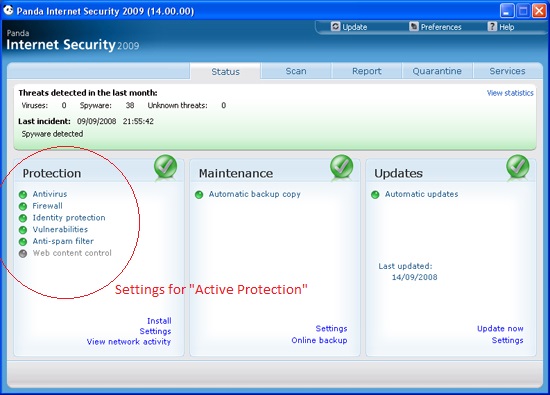The height and width of the screenshot is (395, 550).
Task: Click the Preferences icon in header
Action: pos(414,27)
